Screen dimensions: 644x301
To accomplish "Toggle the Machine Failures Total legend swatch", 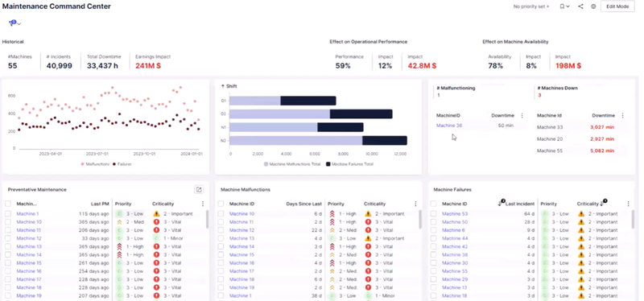I will pos(328,164).
